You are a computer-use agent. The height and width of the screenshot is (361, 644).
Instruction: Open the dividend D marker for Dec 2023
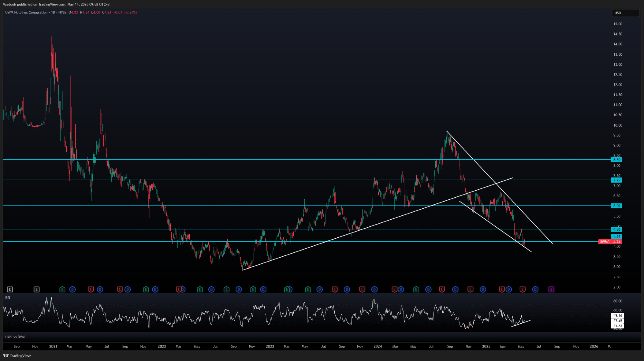coord(374,290)
